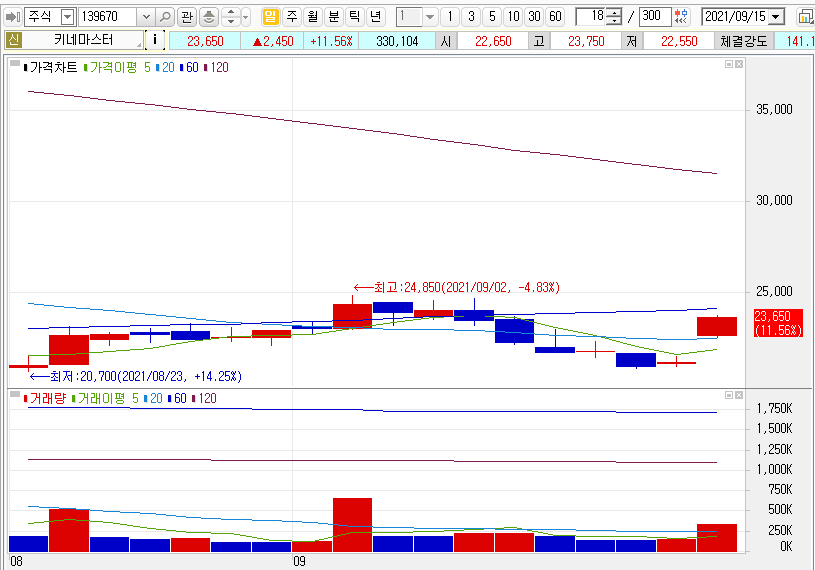
Task: Click the volume value 330,104
Action: [x=397, y=41]
